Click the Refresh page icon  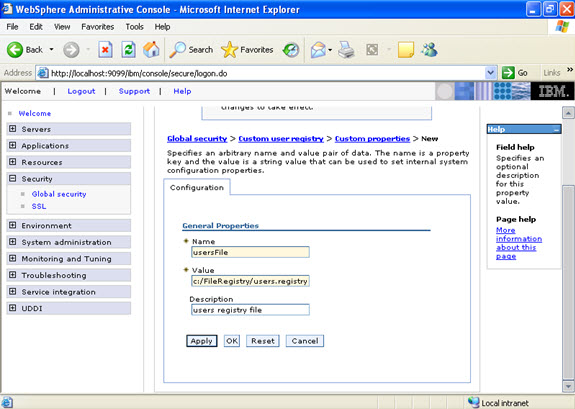point(128,50)
